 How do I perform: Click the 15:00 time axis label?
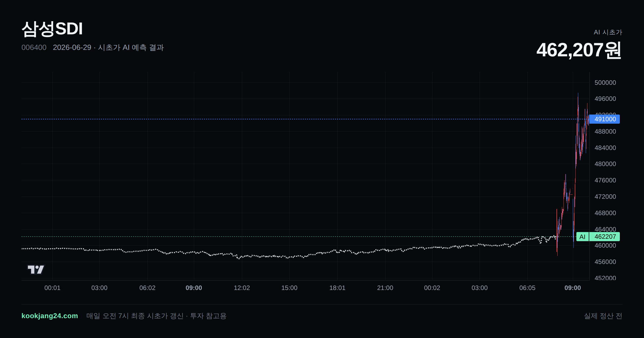tap(289, 288)
